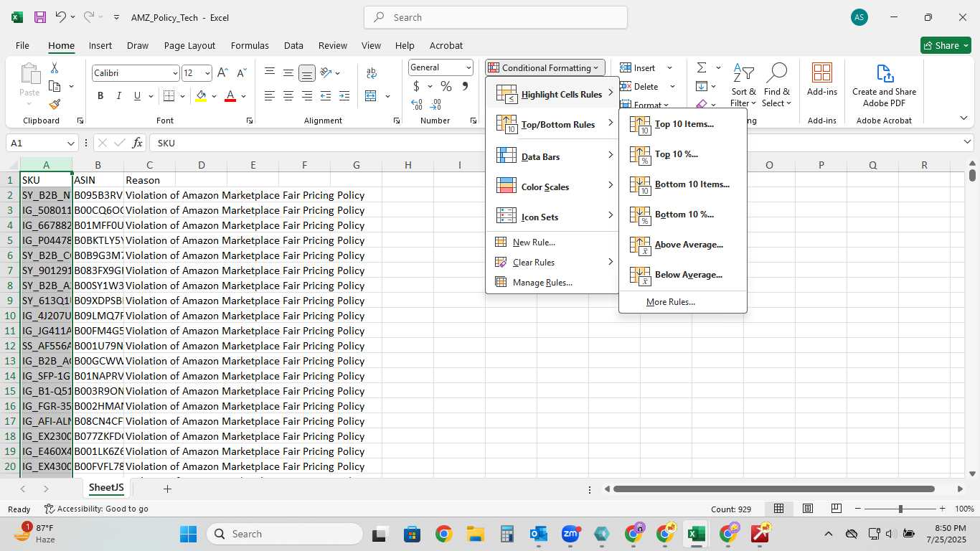Click the top Search box
The width and height of the screenshot is (980, 551).
pos(496,17)
